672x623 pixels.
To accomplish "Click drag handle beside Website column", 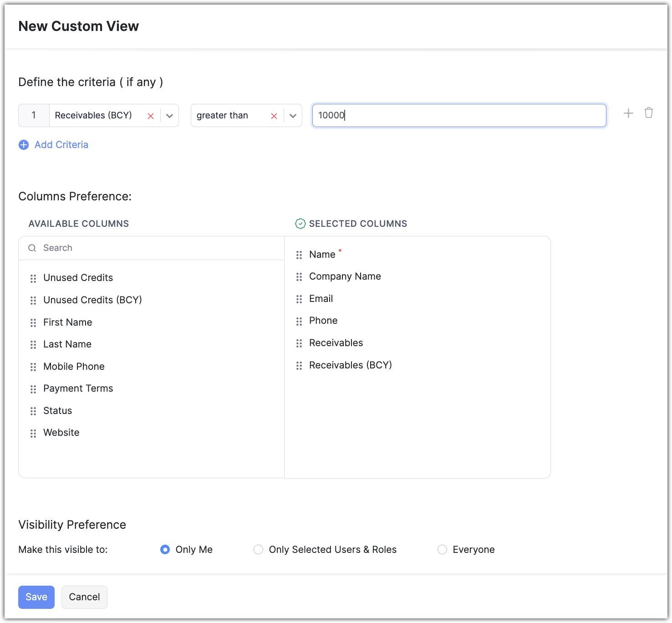I will pyautogui.click(x=33, y=434).
